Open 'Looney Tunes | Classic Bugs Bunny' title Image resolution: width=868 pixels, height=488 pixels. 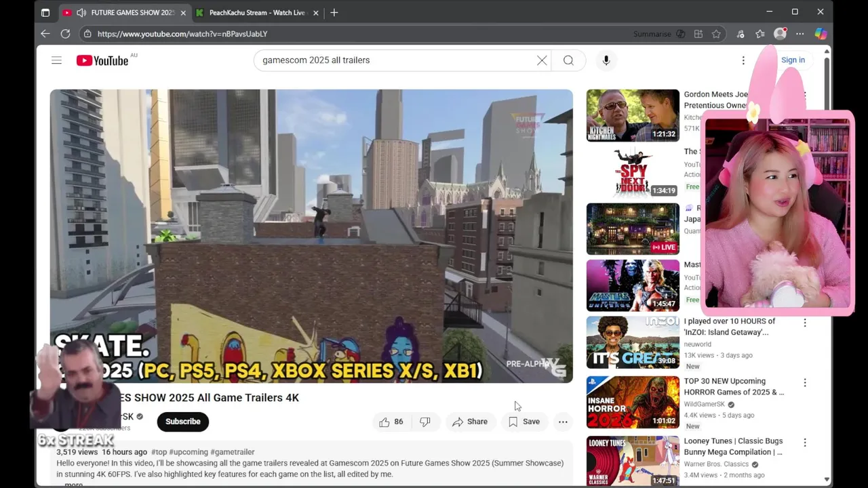(733, 446)
